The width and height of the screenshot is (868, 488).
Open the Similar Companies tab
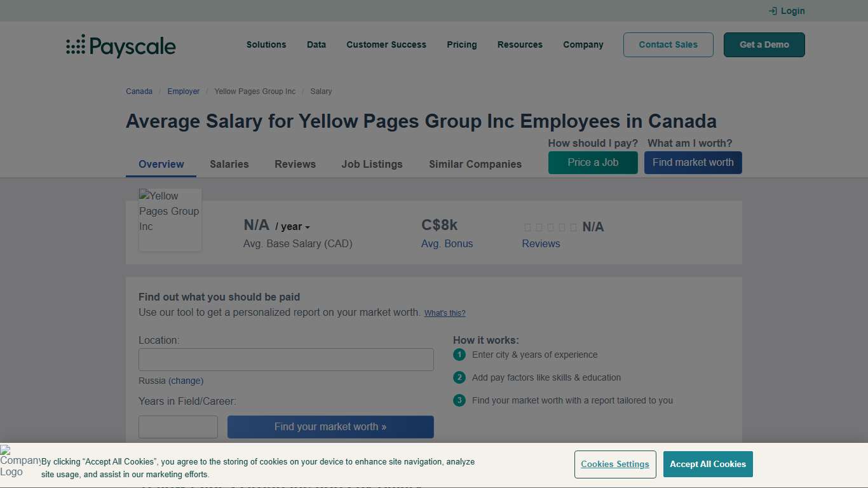click(475, 164)
